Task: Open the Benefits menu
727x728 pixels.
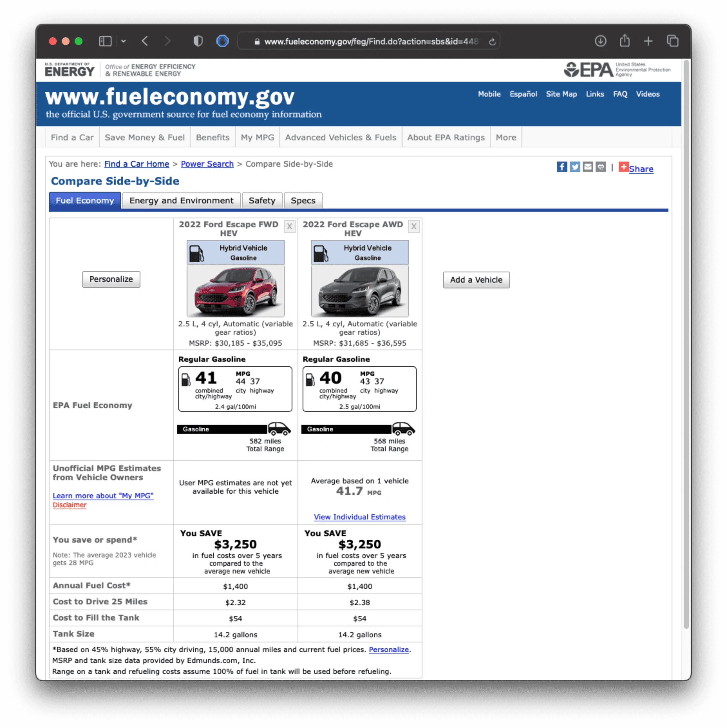Action: pyautogui.click(x=212, y=137)
